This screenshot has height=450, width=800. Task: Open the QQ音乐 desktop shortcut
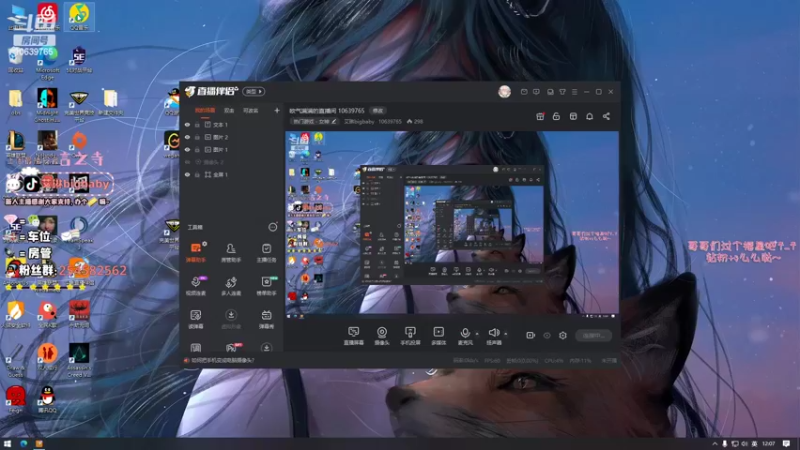79,16
